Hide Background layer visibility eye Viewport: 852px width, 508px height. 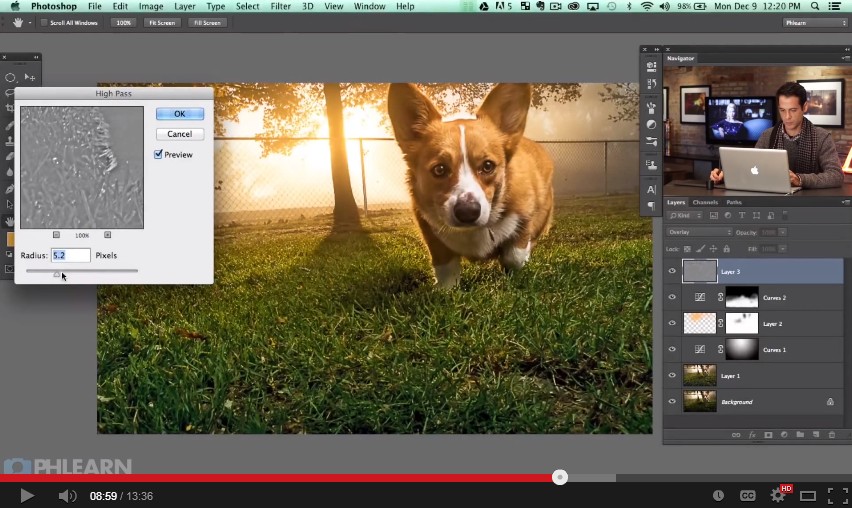(x=672, y=402)
